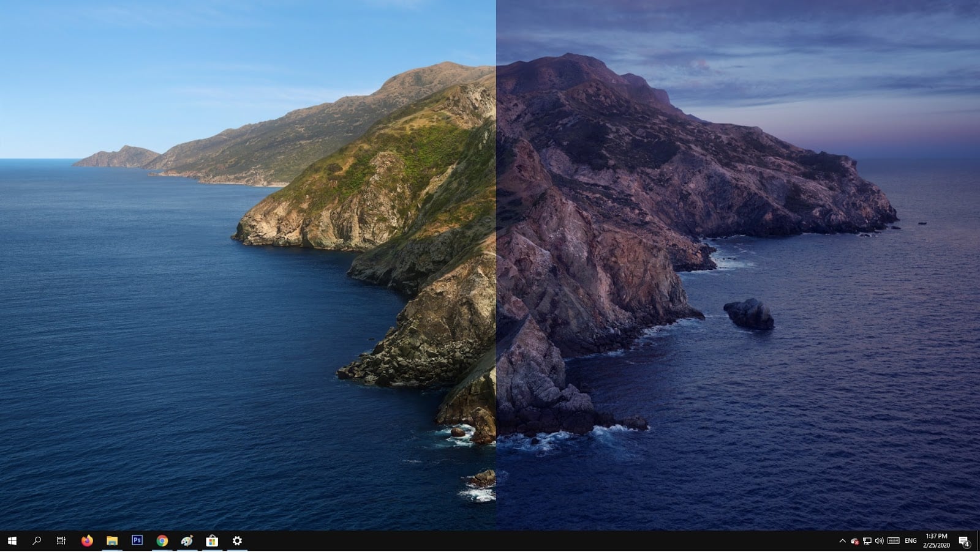980x552 pixels.
Task: Open Task View from taskbar
Action: tap(61, 540)
